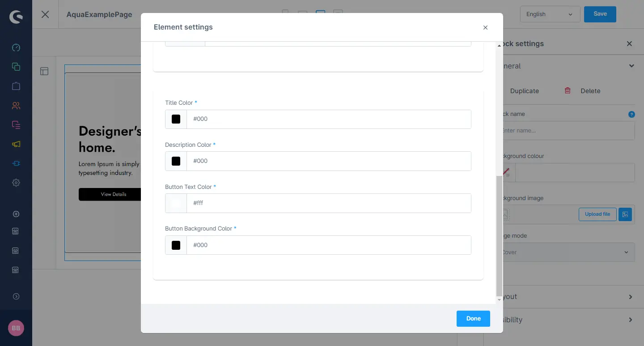Click the Save button
Image resolution: width=644 pixels, height=346 pixels.
point(600,14)
